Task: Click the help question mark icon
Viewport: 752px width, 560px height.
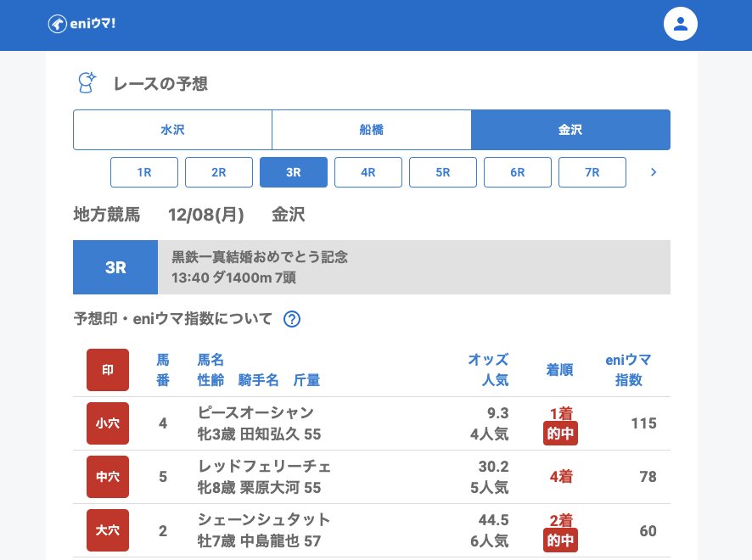Action: (x=292, y=319)
